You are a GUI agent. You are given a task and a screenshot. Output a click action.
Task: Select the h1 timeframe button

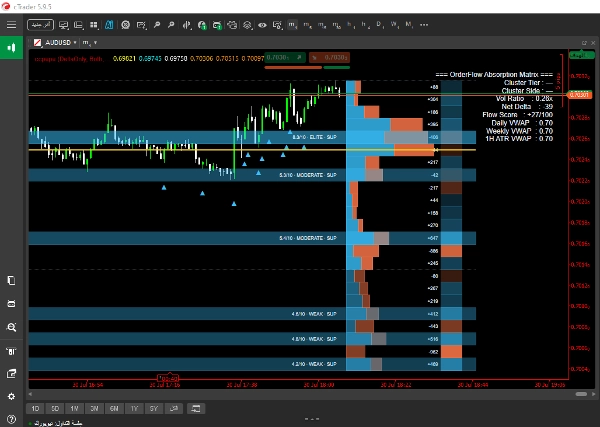(x=351, y=25)
